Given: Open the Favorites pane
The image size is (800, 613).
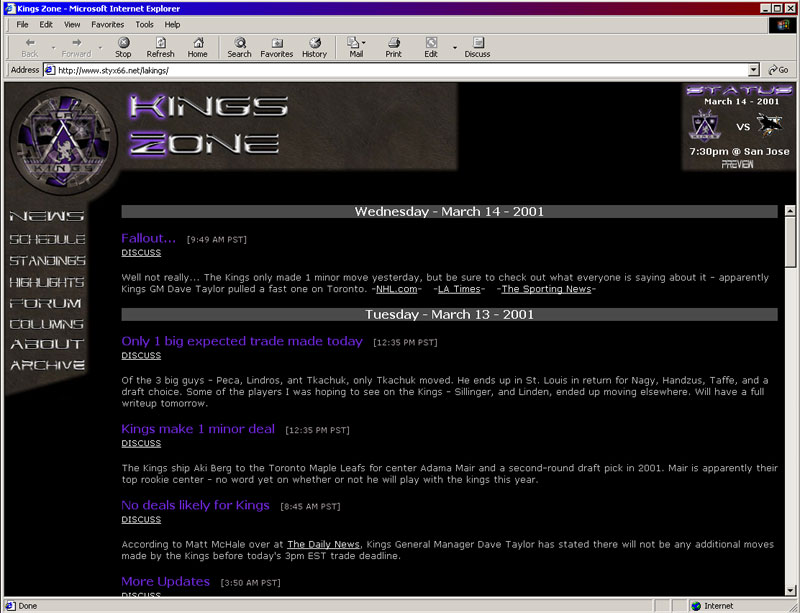Looking at the screenshot, I should [277, 47].
